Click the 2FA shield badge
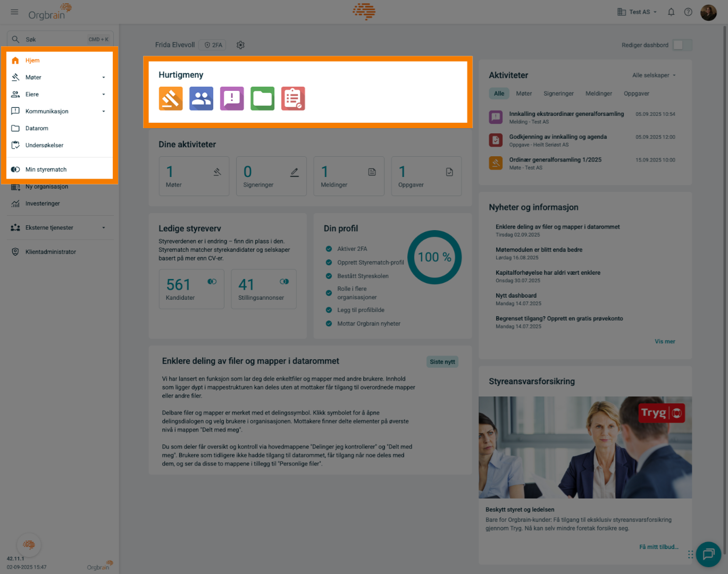This screenshot has height=574, width=728. (213, 45)
